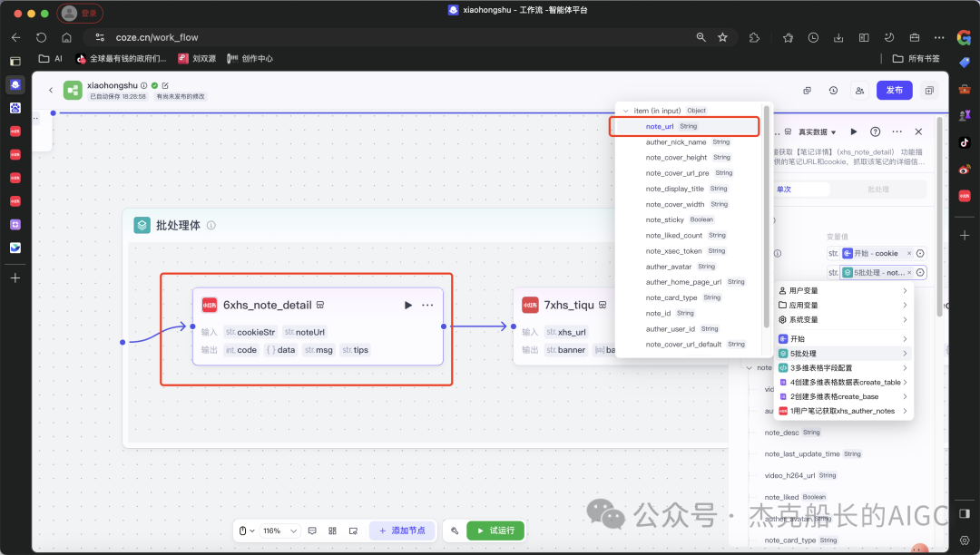980x555 pixels.
Task: Click noteUrl input tag on 6xhs_note_detail
Action: 305,332
